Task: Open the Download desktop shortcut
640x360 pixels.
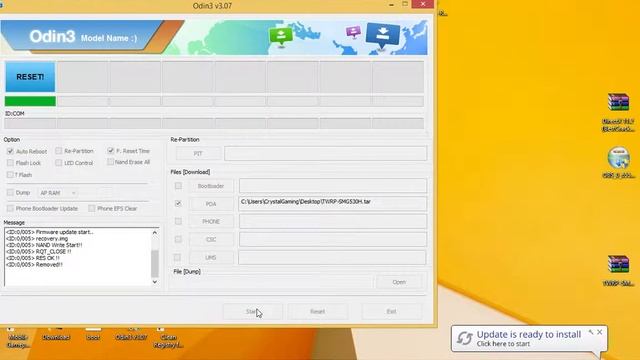Action: click(x=56, y=334)
